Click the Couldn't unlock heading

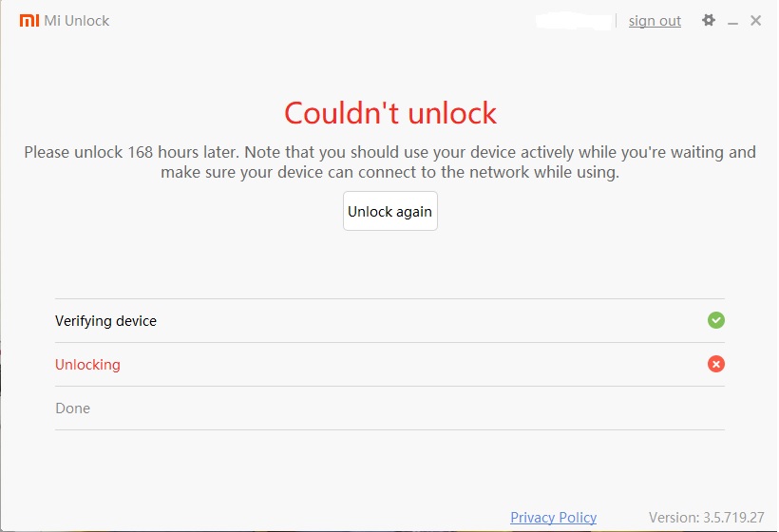[x=389, y=113]
